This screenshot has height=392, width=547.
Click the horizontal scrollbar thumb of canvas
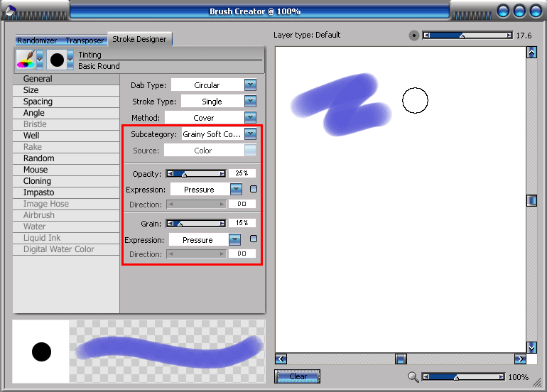pyautogui.click(x=401, y=359)
